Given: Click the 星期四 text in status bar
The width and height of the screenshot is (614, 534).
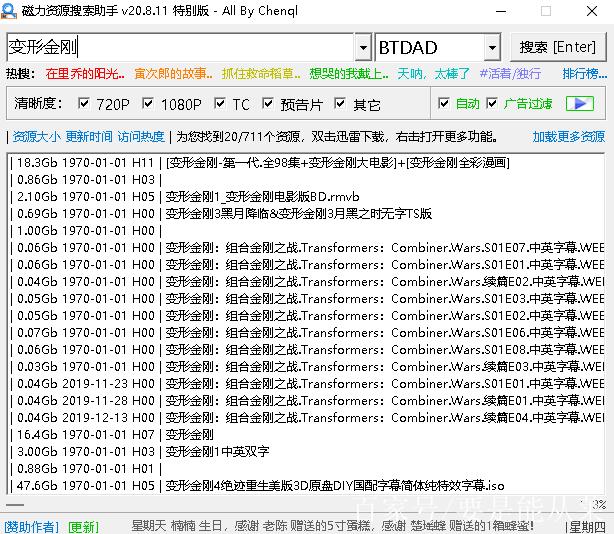Looking at the screenshot, I should tap(588, 527).
